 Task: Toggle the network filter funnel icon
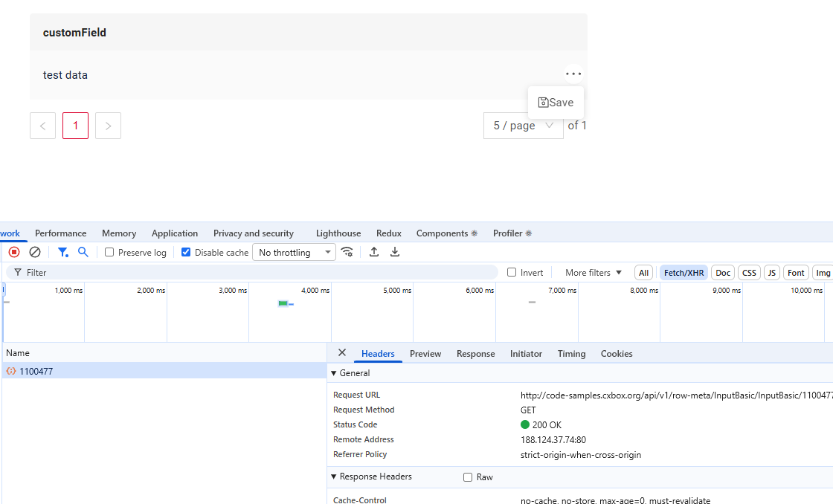(63, 252)
